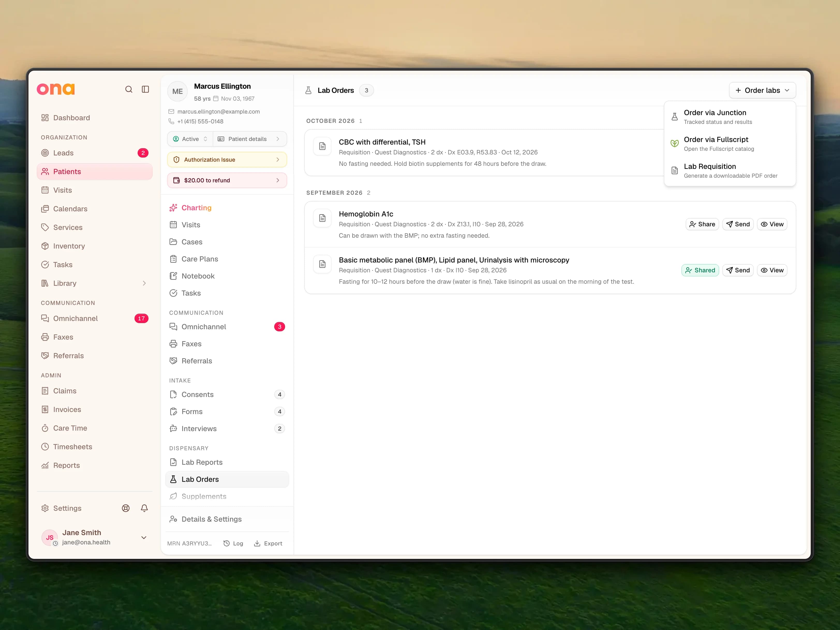The image size is (840, 630).
Task: Send the Hemoglobin A1c order
Action: point(738,224)
